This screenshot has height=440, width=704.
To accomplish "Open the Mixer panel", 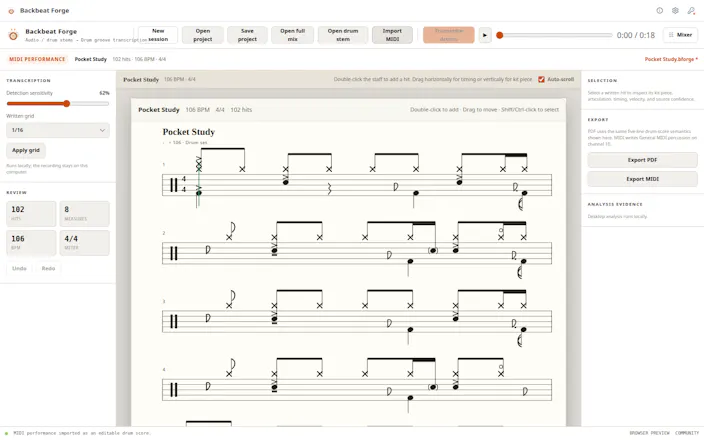I will (x=680, y=35).
